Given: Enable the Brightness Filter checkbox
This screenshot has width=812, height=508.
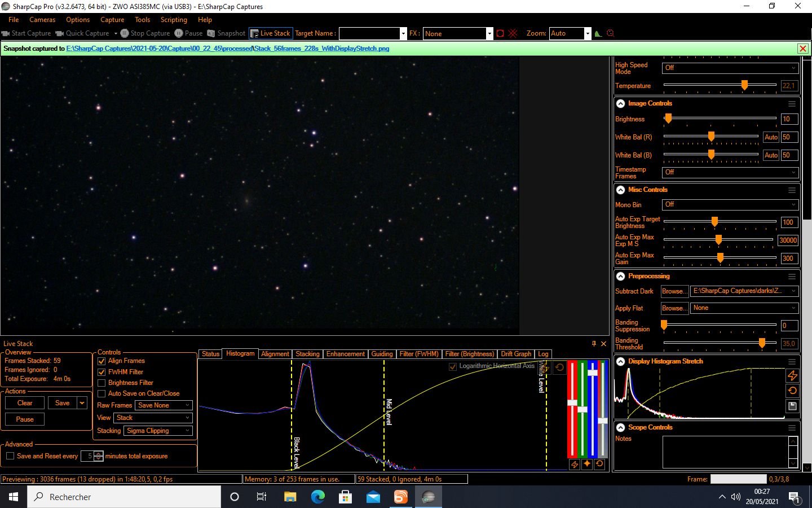Looking at the screenshot, I should pyautogui.click(x=101, y=383).
